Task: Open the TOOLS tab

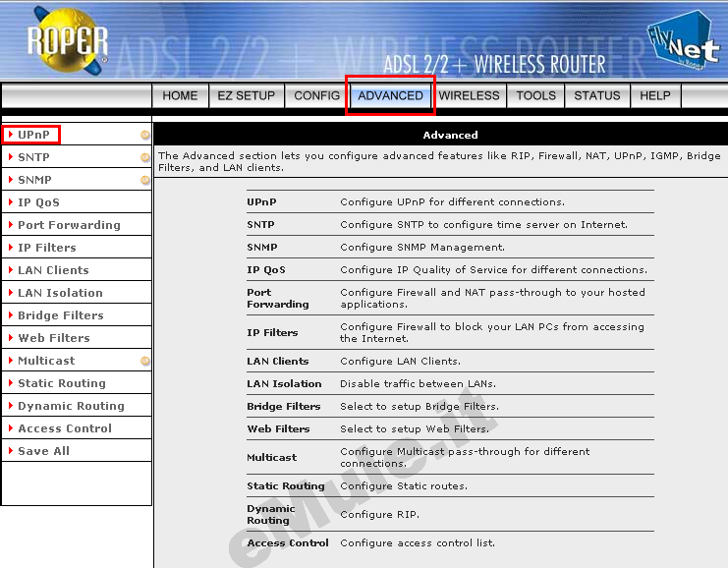Action: (535, 95)
